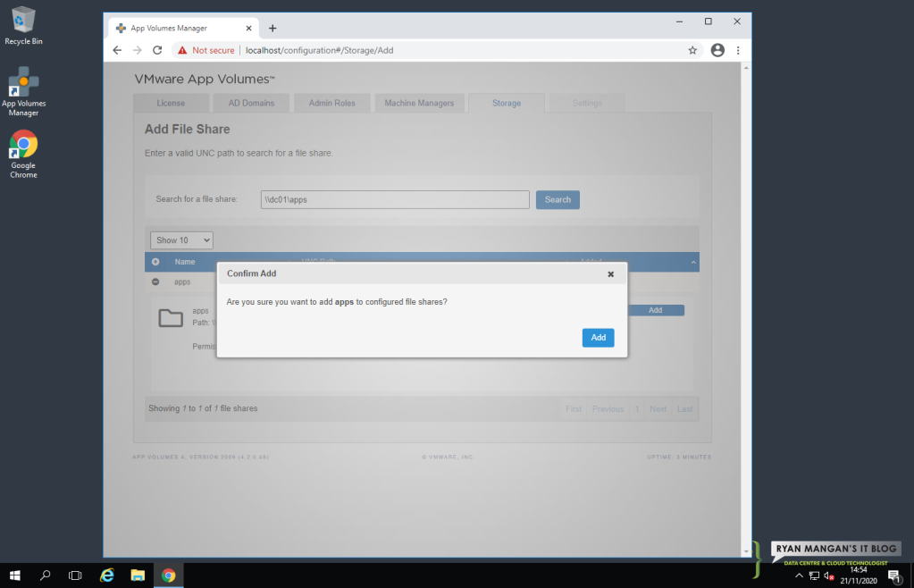Close the App Volumes Manager browser tab
Image resolution: width=914 pixels, height=588 pixels.
pos(249,28)
